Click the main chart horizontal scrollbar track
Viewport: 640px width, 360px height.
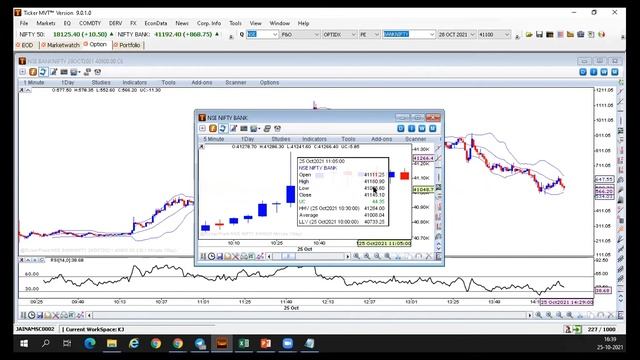tap(309, 315)
